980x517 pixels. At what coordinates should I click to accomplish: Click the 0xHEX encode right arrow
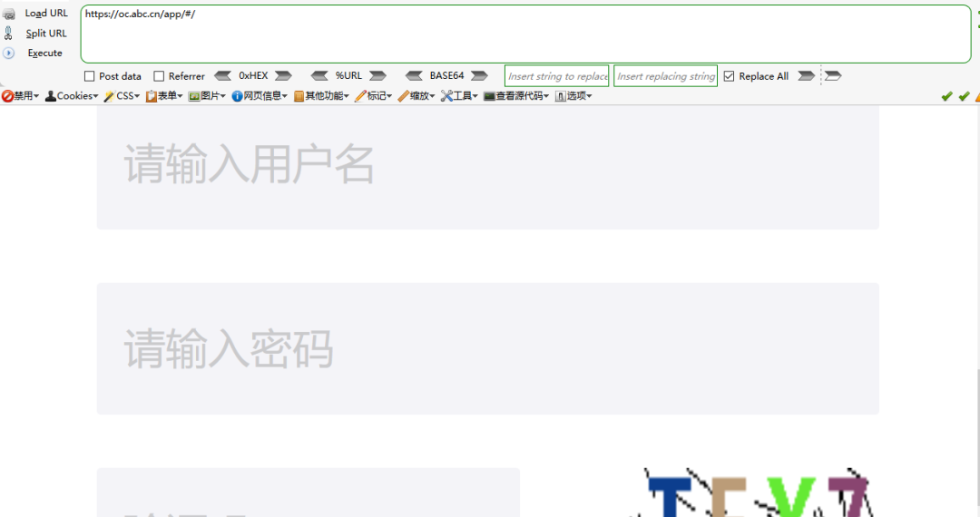[x=283, y=75]
